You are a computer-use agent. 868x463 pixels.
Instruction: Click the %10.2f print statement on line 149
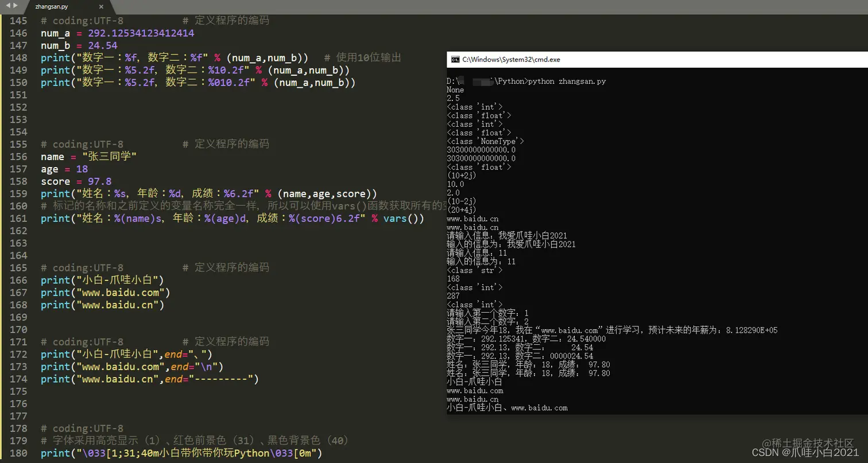click(x=195, y=70)
